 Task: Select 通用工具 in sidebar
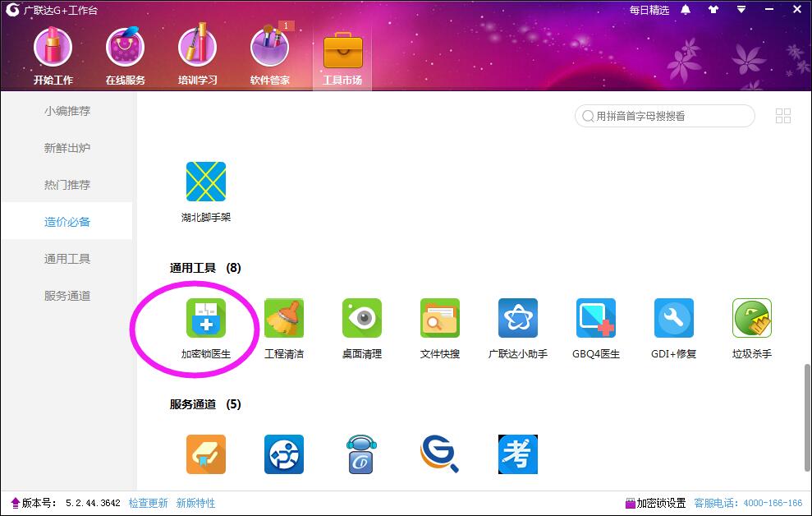tap(67, 259)
